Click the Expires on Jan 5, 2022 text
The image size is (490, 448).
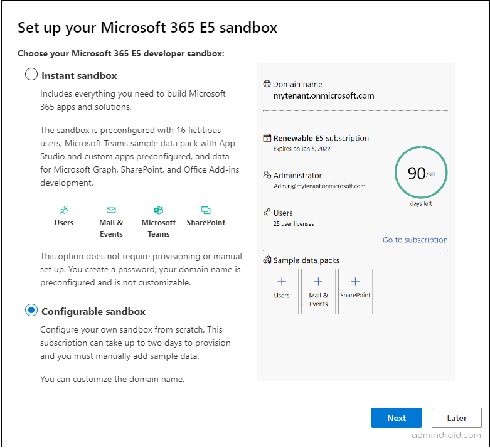(302, 149)
